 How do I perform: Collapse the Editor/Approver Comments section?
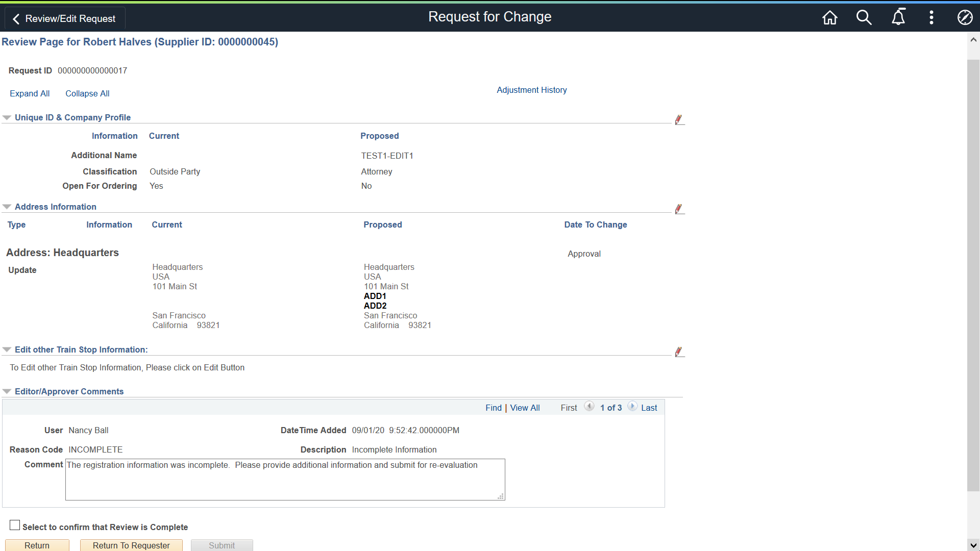(x=7, y=391)
